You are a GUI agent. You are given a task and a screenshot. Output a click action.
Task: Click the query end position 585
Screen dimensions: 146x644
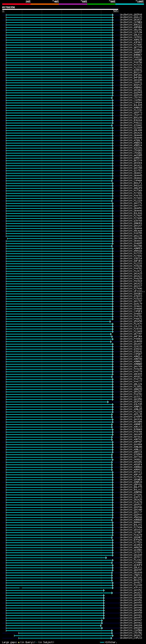point(115,11)
